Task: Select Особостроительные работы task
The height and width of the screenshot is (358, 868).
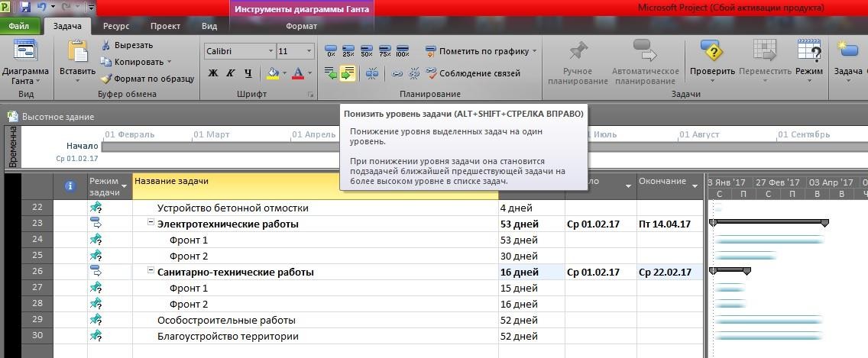Action: point(226,321)
